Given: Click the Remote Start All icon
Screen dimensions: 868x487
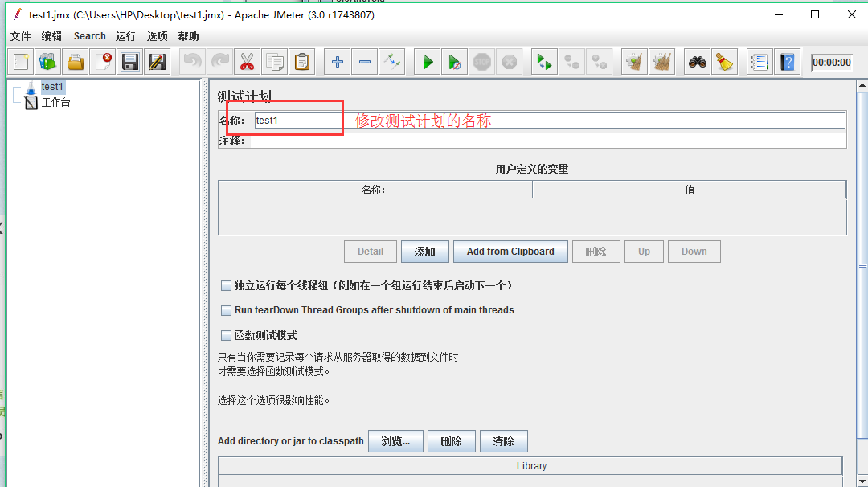Looking at the screenshot, I should (545, 61).
